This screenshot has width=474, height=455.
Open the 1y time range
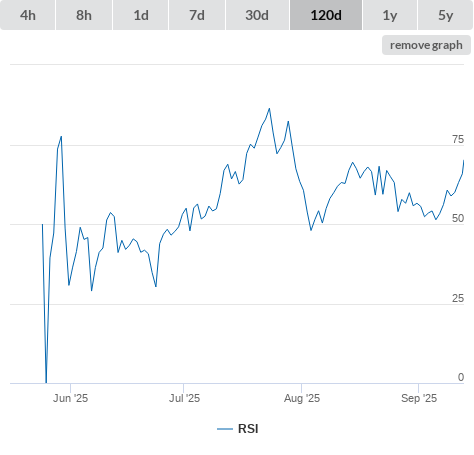[x=390, y=15]
